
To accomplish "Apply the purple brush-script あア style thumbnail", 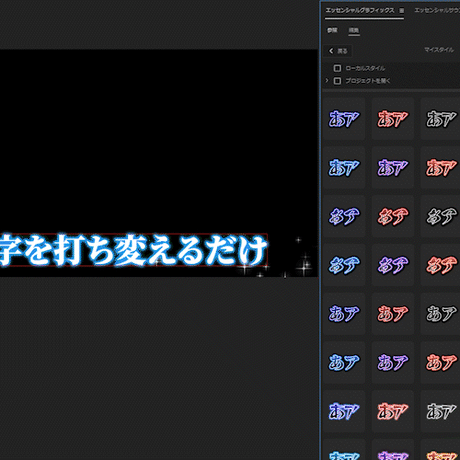I will point(393,265).
